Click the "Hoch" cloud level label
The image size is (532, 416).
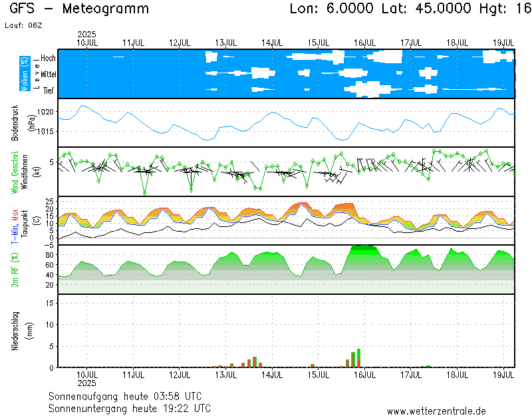48,58
